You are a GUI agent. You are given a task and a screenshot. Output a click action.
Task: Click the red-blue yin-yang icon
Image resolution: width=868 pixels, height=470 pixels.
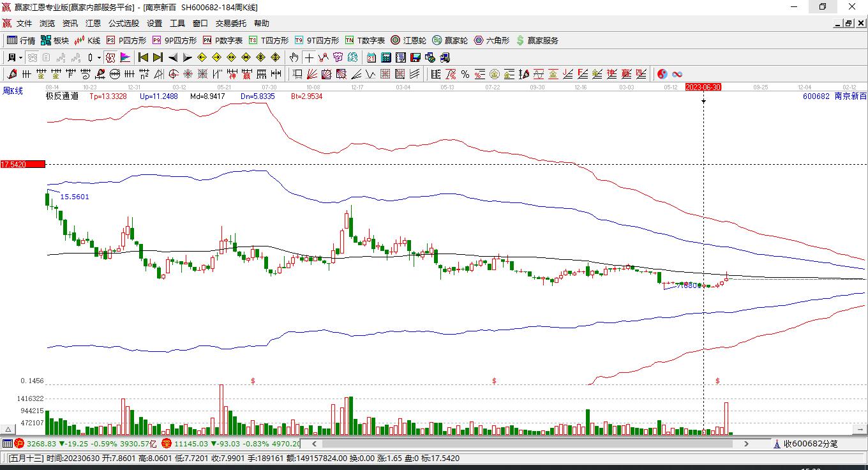coord(662,74)
